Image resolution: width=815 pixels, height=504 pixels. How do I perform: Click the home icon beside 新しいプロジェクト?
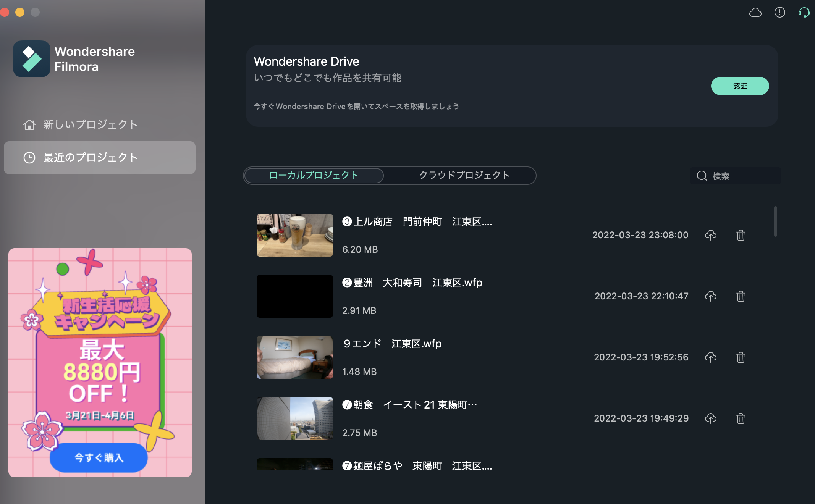(x=29, y=125)
